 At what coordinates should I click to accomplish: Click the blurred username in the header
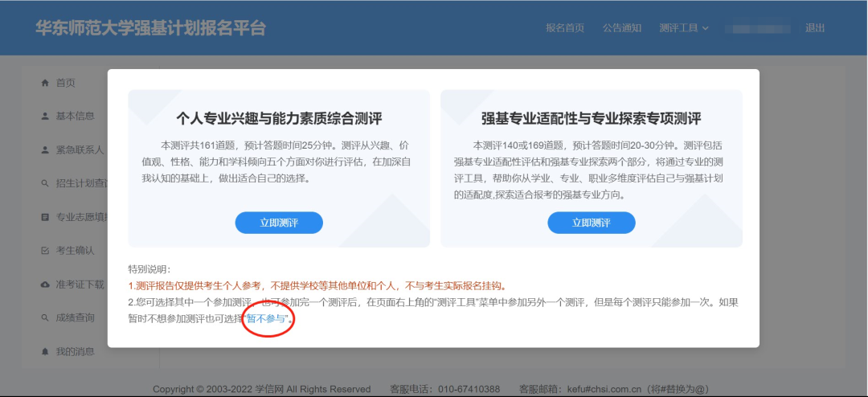pyautogui.click(x=758, y=28)
